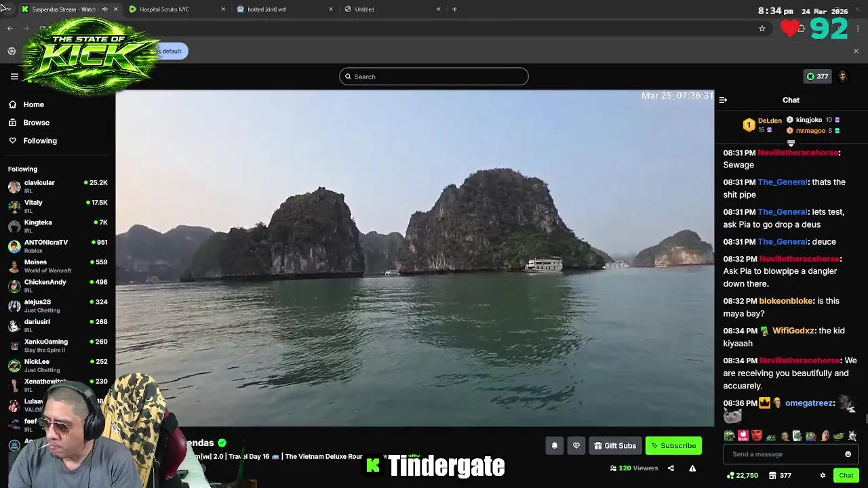Screen dimensions: 868x488
Task: Open the emoji picker in chat
Action: point(848,454)
